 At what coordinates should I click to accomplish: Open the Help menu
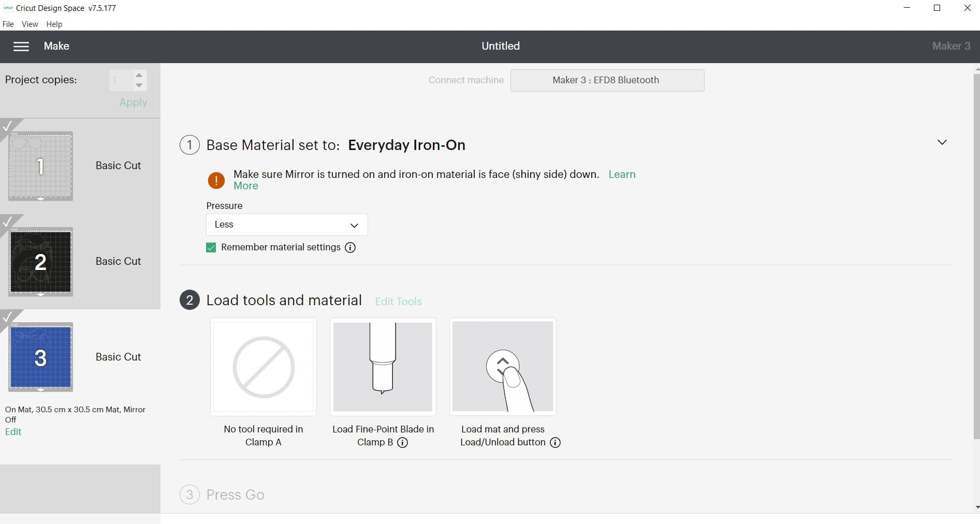point(54,24)
